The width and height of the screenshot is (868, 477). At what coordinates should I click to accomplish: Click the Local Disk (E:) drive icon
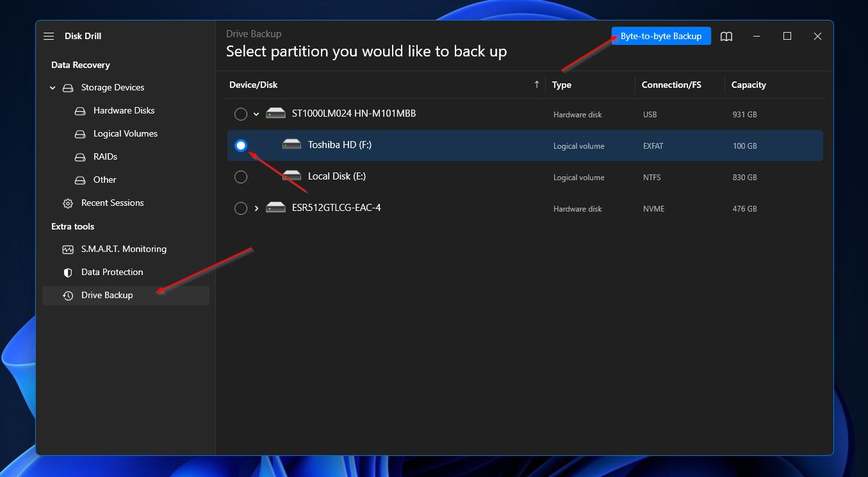point(291,176)
